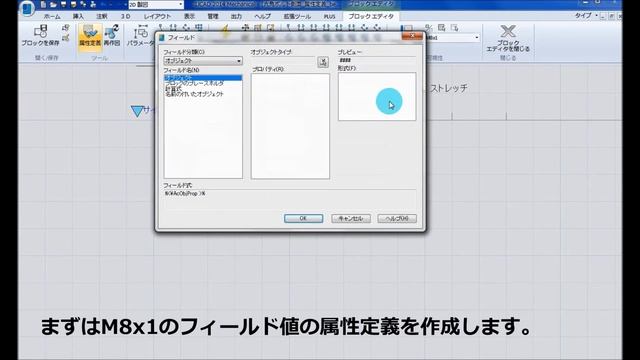Screen dimensions: 640x360
Task: Click the Print icon in quick access toolbar
Action: [x=93, y=4]
